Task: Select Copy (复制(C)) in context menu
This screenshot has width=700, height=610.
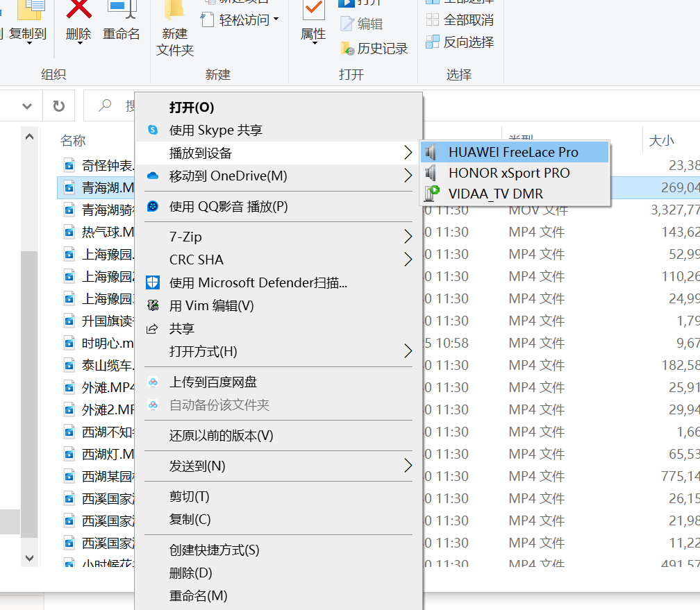Action: 278,519
